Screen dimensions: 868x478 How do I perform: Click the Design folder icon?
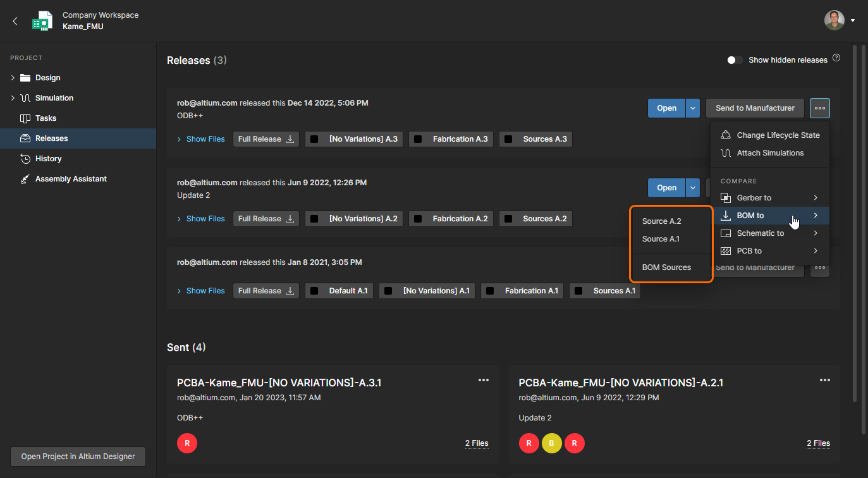[x=25, y=78]
